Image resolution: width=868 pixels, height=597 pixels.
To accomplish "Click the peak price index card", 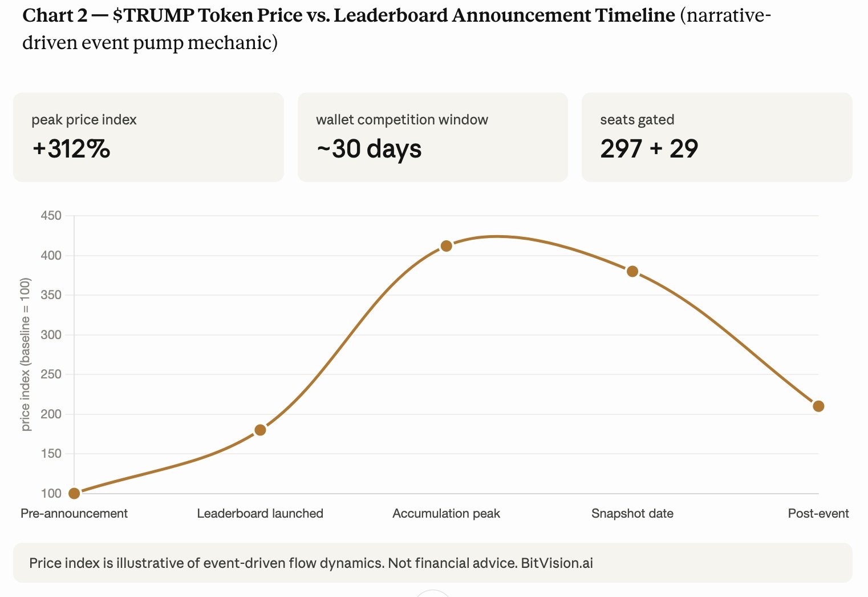I will click(148, 137).
